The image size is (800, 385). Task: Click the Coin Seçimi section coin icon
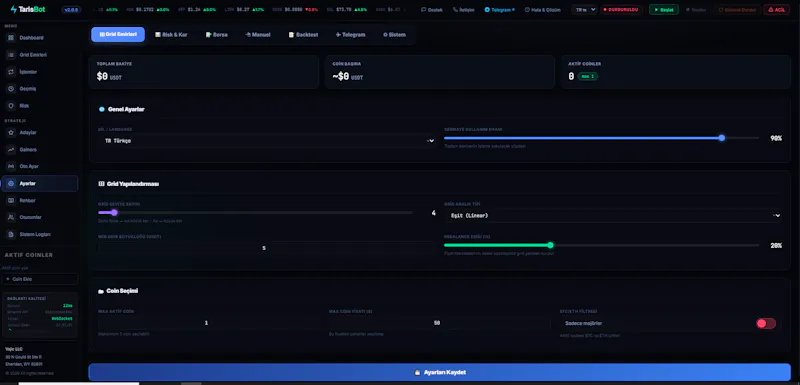click(101, 291)
